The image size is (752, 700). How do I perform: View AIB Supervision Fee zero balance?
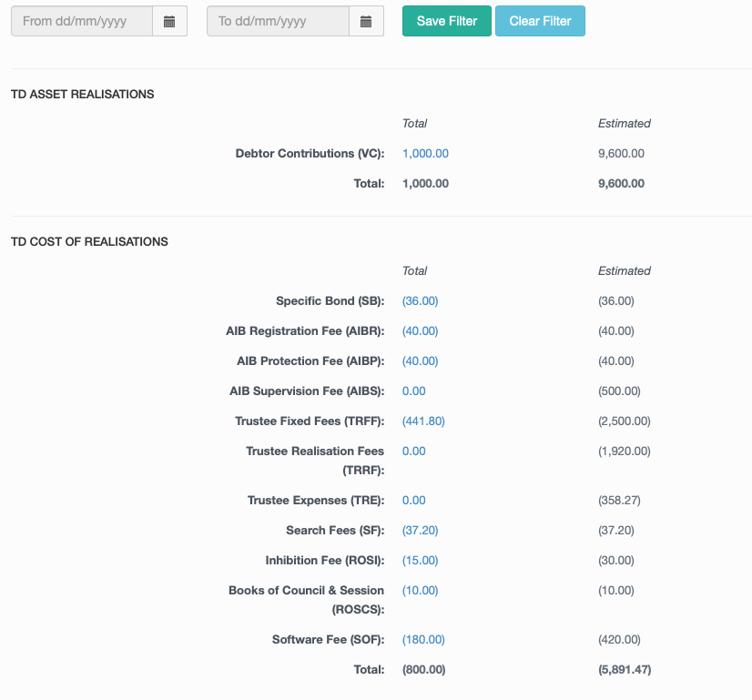point(413,391)
